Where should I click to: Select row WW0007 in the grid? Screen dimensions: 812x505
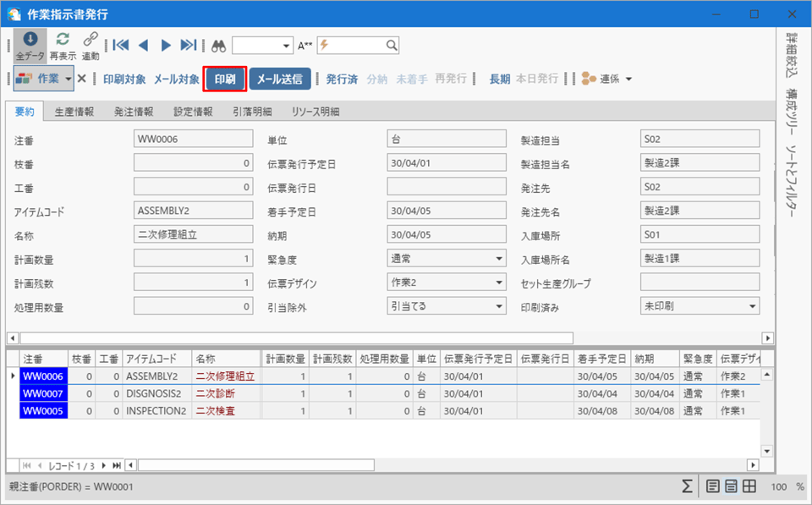[x=43, y=393]
